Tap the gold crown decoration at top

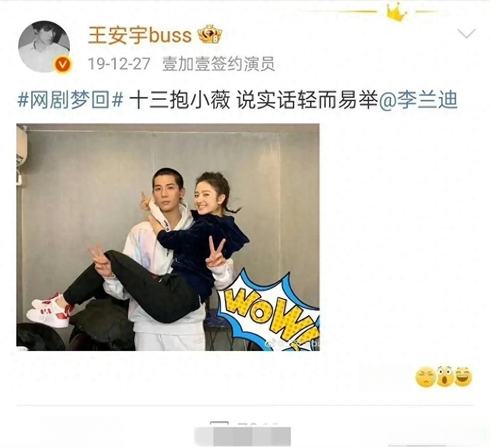[396, 12]
